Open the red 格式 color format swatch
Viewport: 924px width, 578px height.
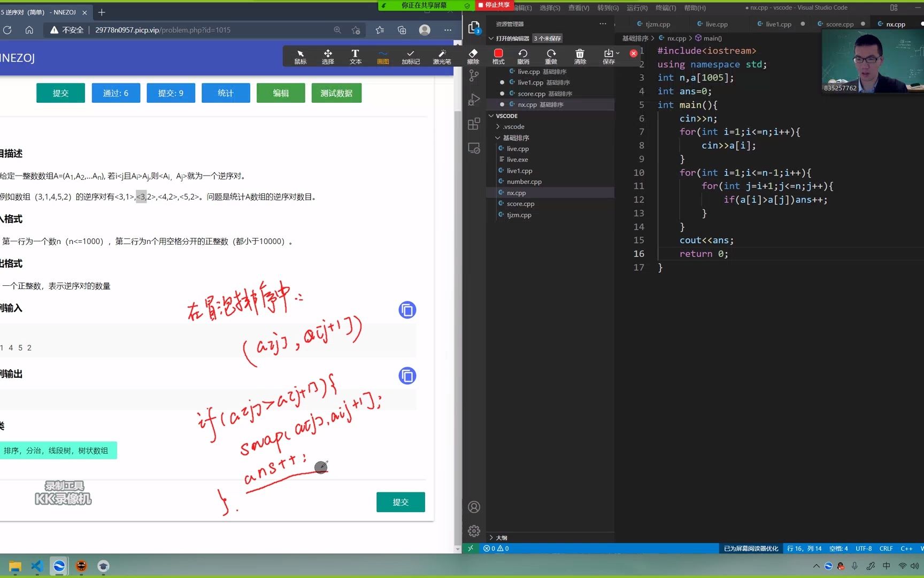(x=498, y=56)
